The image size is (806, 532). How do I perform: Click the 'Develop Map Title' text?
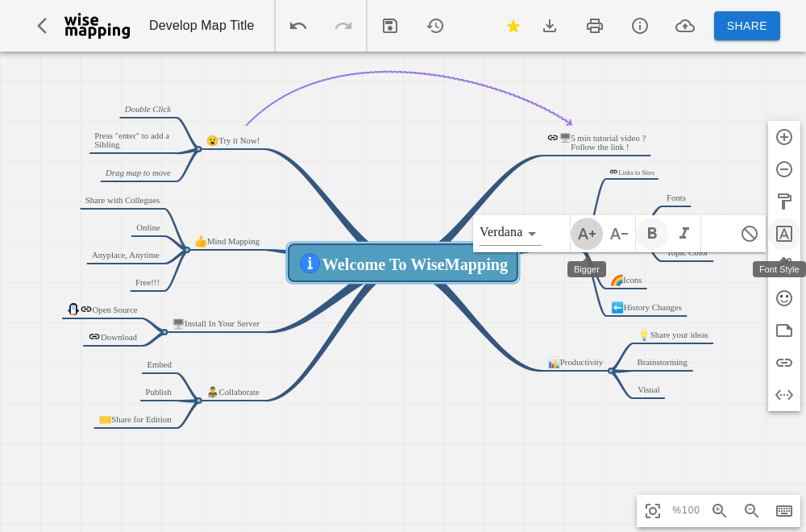pos(201,26)
